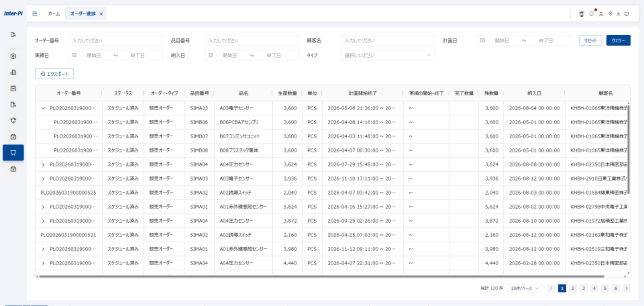Click the Inter-PI logo
Screen dimensions: 644x306
point(13,14)
